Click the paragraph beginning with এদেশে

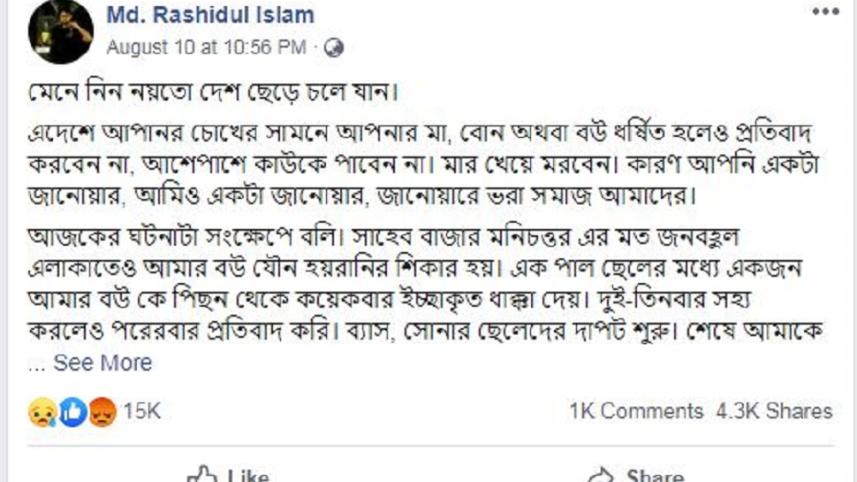tap(424, 163)
